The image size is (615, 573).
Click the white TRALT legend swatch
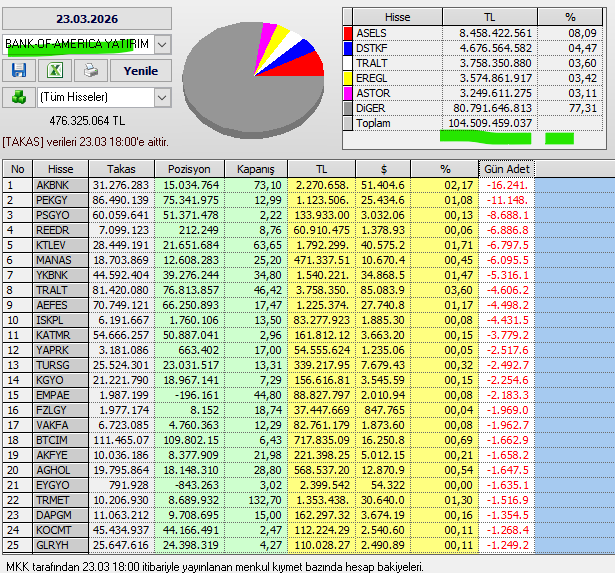348,63
